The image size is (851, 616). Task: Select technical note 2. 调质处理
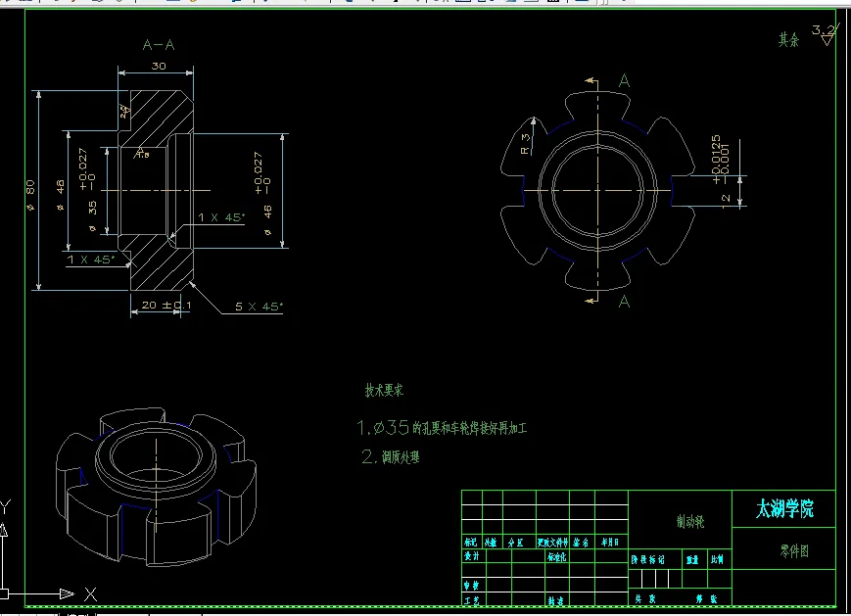[x=391, y=456]
